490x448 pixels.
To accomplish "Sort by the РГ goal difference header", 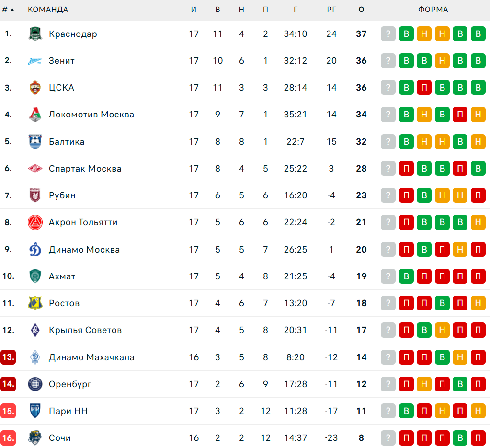I will click(331, 10).
